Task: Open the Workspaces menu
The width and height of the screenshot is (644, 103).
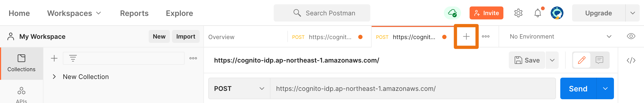Action: 74,13
